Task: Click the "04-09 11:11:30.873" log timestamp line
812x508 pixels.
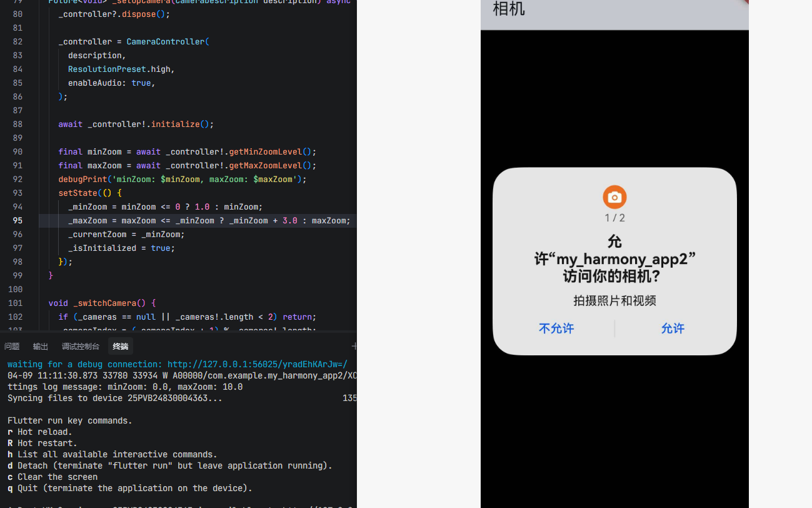Action: tap(182, 375)
